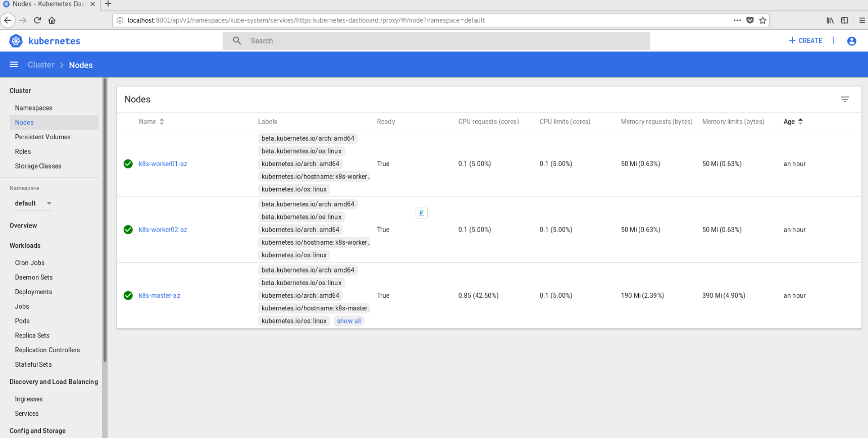The image size is (868, 438).
Task: Open a new browser tab
Action: click(x=108, y=4)
